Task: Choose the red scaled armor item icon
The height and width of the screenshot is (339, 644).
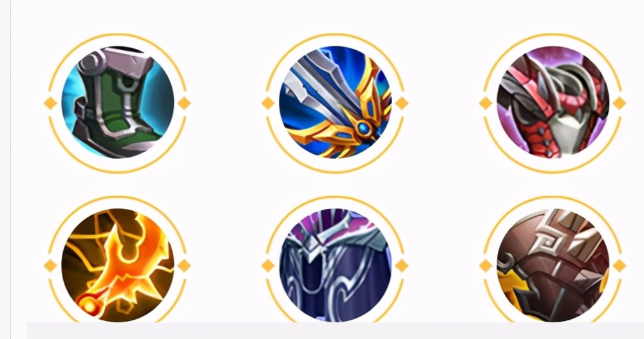Action: [x=553, y=102]
